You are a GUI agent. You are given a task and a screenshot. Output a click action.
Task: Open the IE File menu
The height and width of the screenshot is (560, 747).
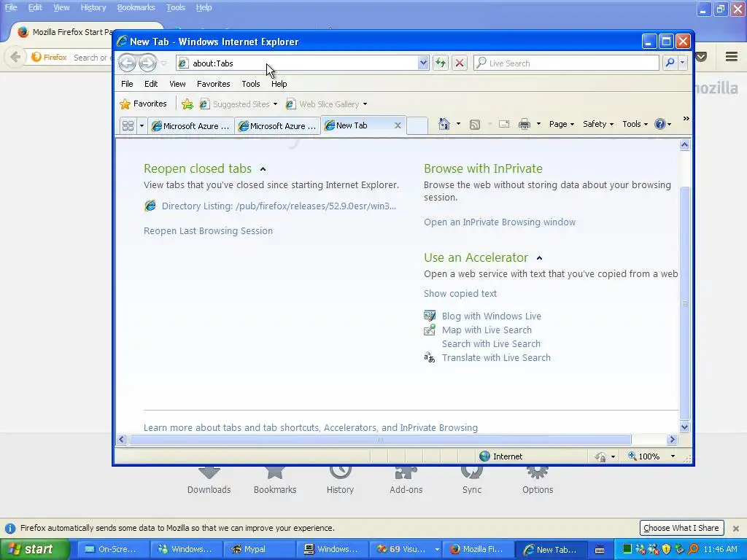127,84
